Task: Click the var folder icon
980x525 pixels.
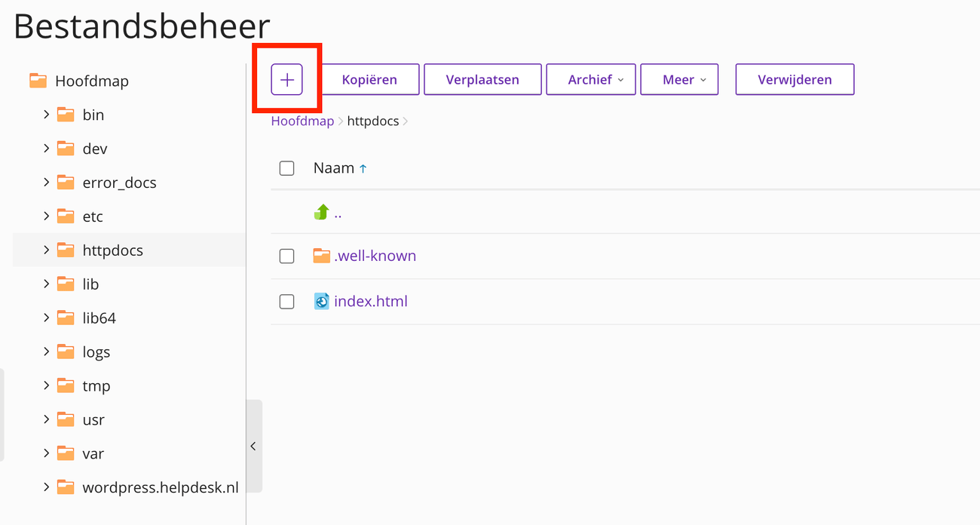Action: [66, 453]
